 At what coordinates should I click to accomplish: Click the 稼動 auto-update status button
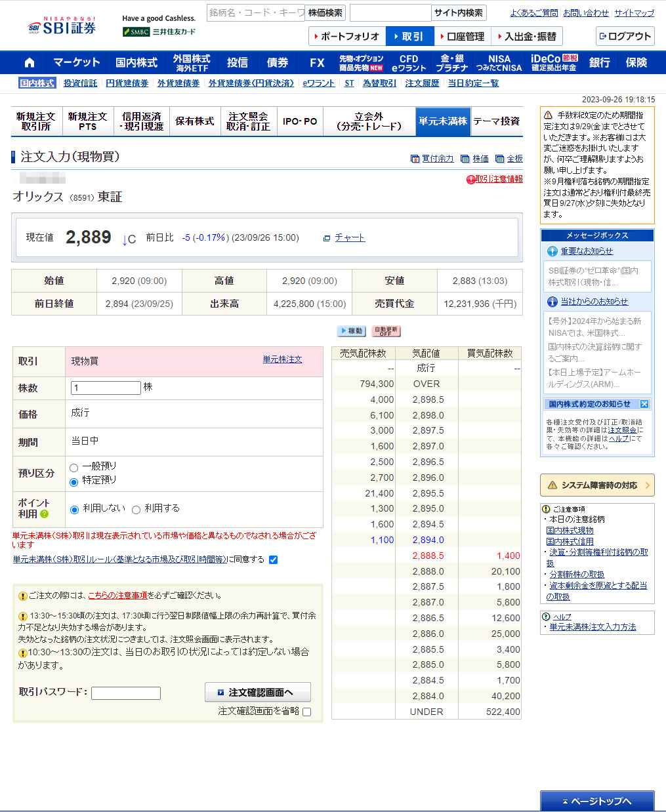[x=351, y=331]
